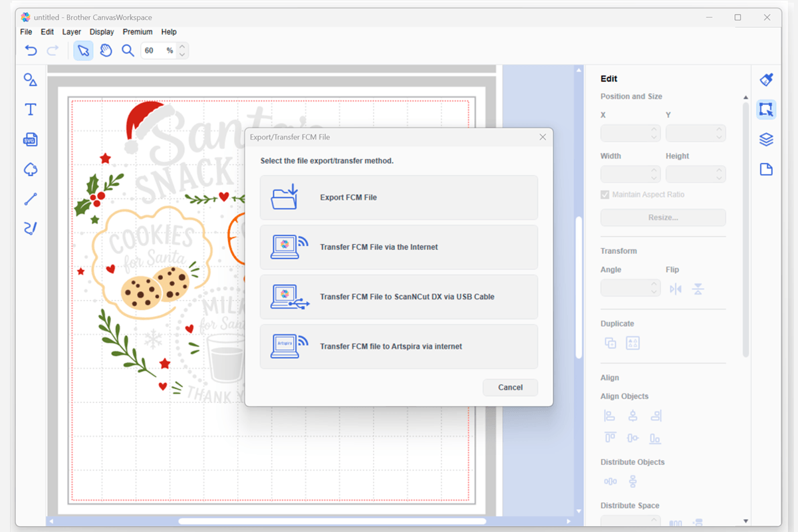Click the canvas horizontal scrollbar
This screenshot has height=532, width=798.
click(332, 521)
